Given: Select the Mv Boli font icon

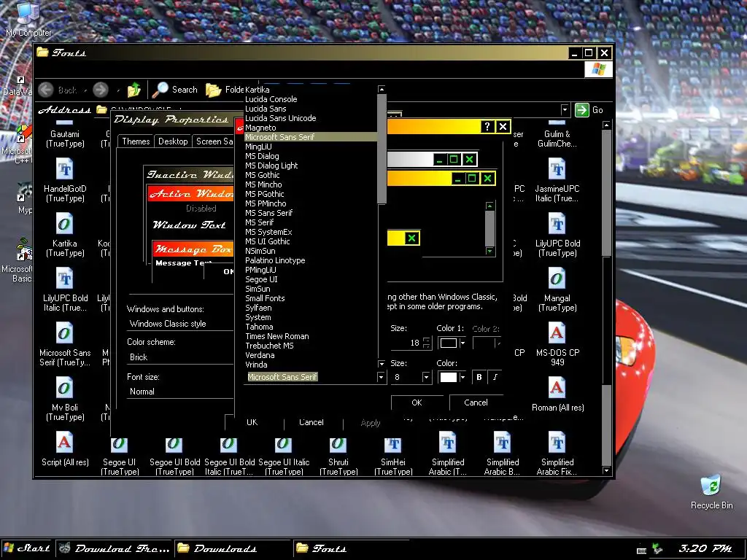Looking at the screenshot, I should tap(64, 400).
